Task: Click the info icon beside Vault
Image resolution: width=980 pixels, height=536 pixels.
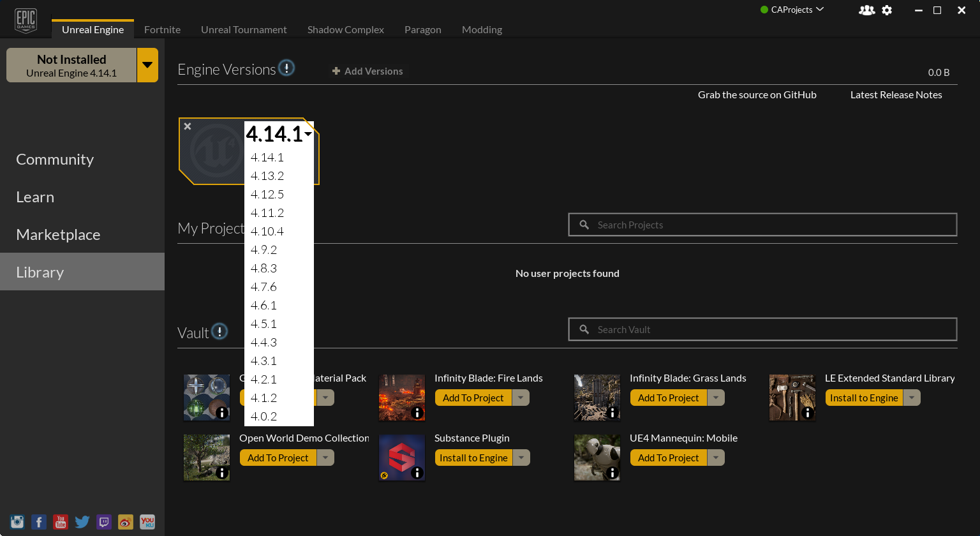Action: [219, 331]
